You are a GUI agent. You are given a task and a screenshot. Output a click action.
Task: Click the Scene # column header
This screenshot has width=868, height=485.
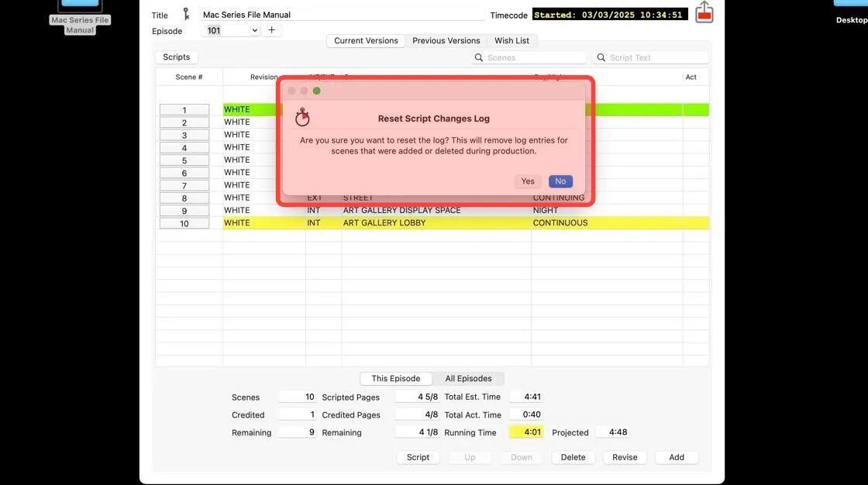pos(189,77)
